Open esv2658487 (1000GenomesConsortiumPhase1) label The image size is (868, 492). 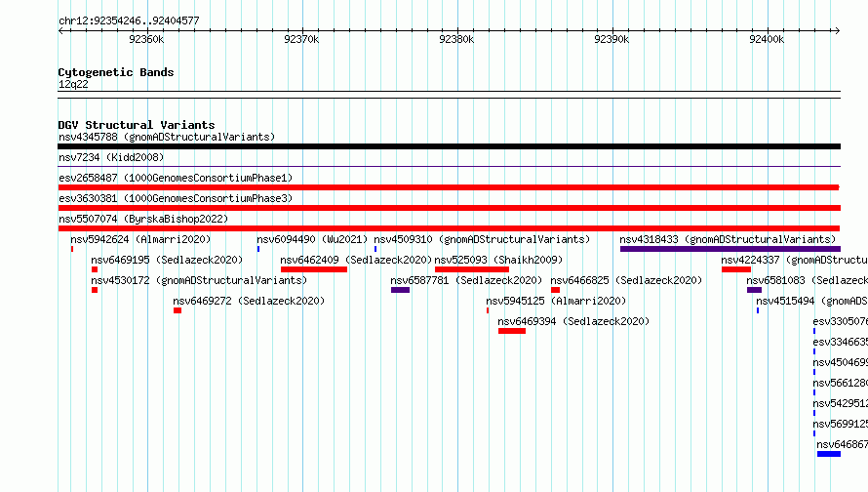tap(176, 178)
